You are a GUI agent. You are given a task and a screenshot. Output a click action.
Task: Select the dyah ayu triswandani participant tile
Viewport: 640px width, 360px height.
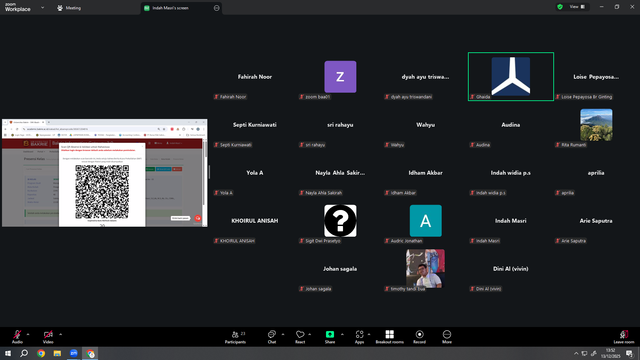coord(425,77)
